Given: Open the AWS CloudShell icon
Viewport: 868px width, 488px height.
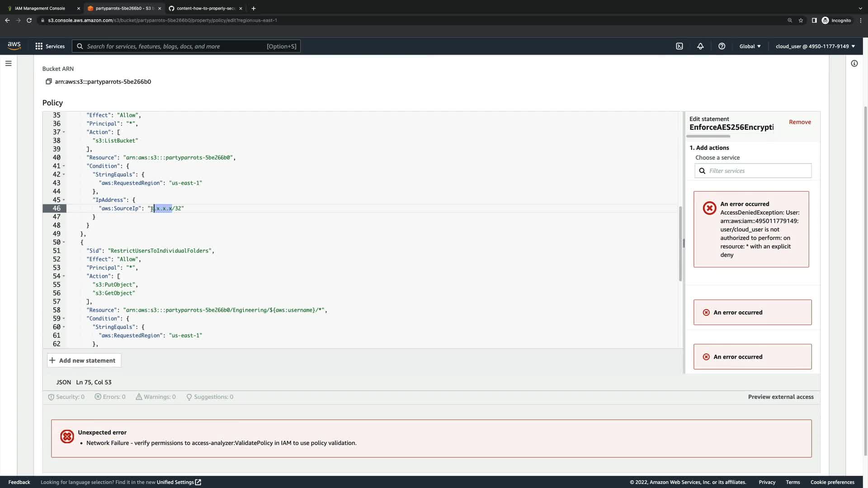Looking at the screenshot, I should pyautogui.click(x=679, y=46).
